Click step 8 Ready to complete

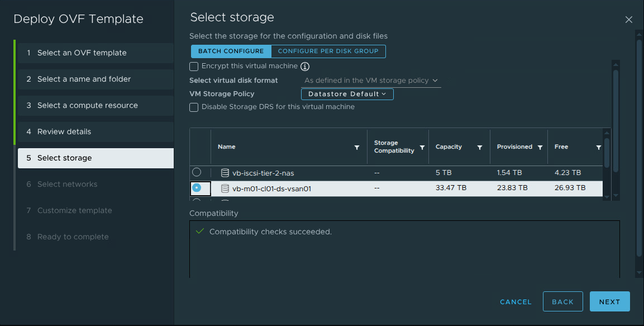click(96, 237)
